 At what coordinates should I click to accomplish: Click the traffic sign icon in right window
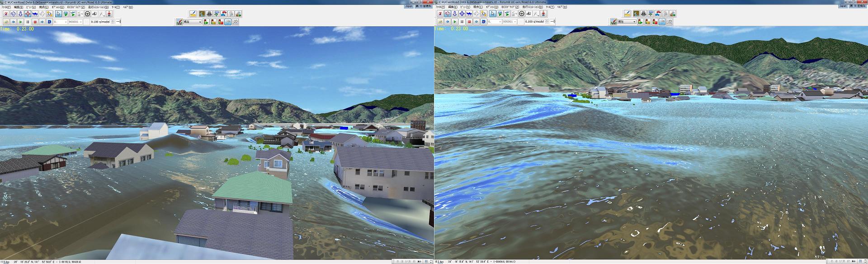[x=651, y=14]
